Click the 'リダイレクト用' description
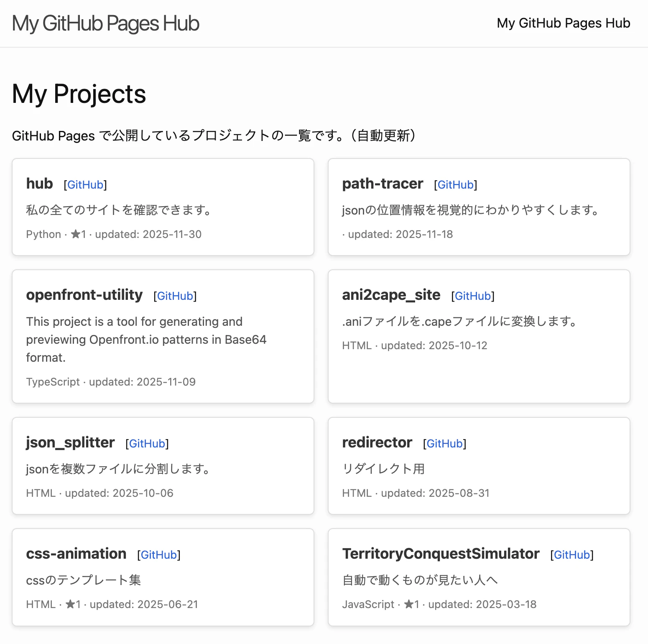This screenshot has width=648, height=644. (383, 469)
